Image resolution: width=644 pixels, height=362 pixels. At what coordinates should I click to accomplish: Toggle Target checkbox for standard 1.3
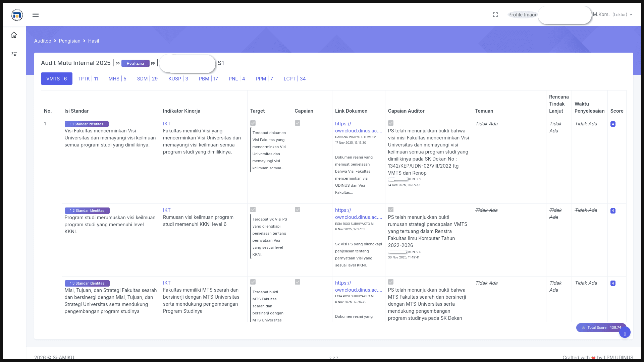pos(253,282)
